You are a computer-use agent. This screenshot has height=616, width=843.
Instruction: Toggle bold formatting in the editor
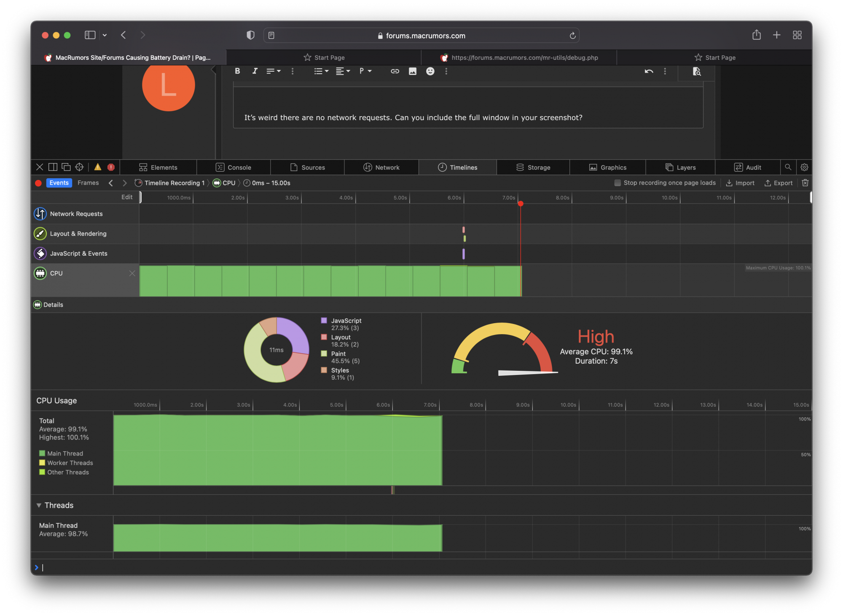[x=237, y=71]
